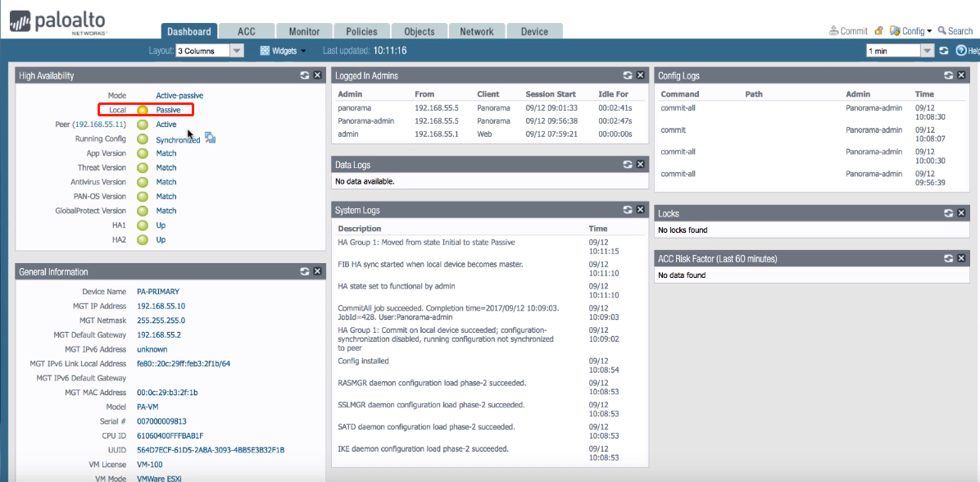
Task: Switch to the Policies tab
Action: tap(361, 31)
